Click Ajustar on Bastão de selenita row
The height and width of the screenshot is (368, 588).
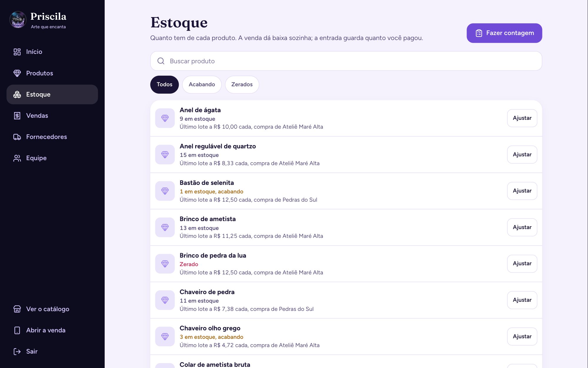point(522,191)
